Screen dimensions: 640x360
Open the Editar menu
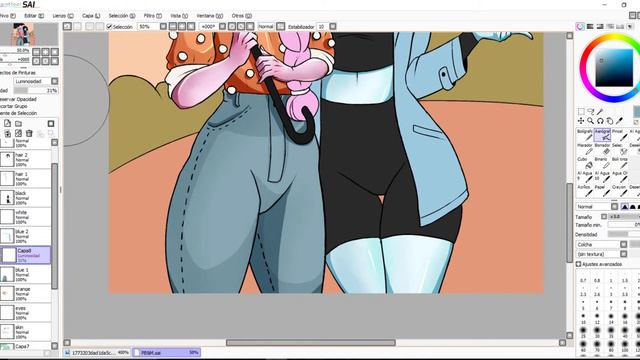34,16
